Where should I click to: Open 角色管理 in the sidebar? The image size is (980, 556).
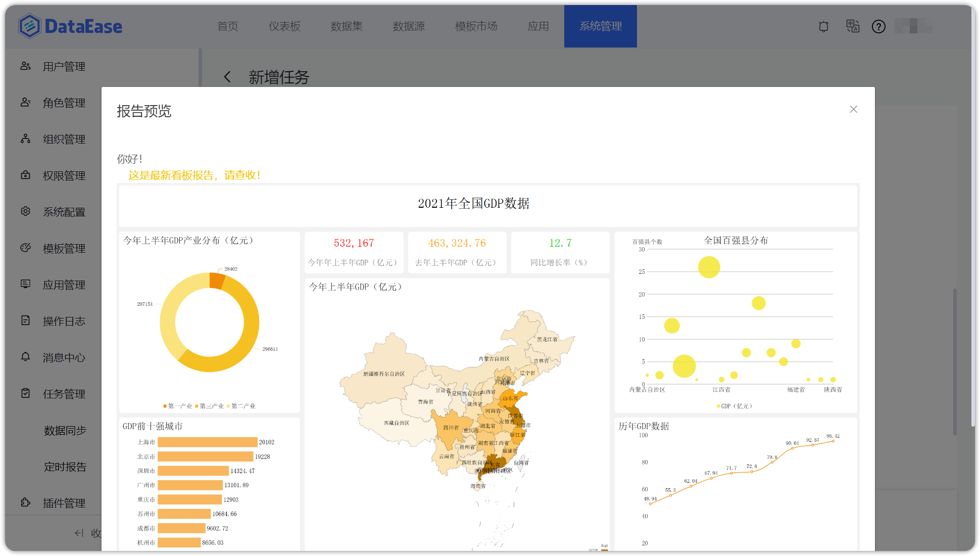[x=64, y=103]
